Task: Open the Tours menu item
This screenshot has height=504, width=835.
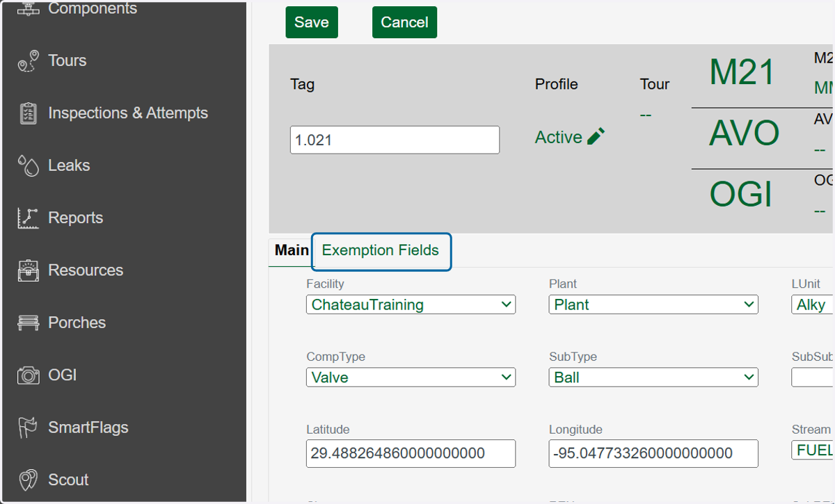Action: click(x=67, y=60)
